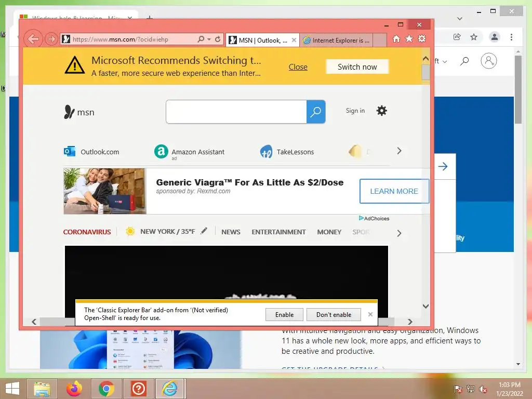Click the MSN search text box
Viewport: 532px width, 399px height.
pyautogui.click(x=236, y=112)
